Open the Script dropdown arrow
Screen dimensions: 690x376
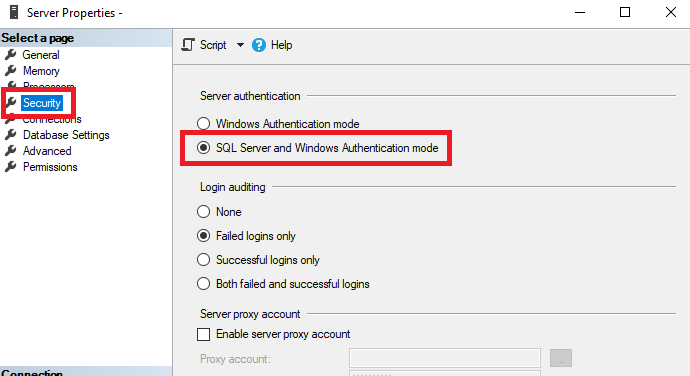coord(240,45)
